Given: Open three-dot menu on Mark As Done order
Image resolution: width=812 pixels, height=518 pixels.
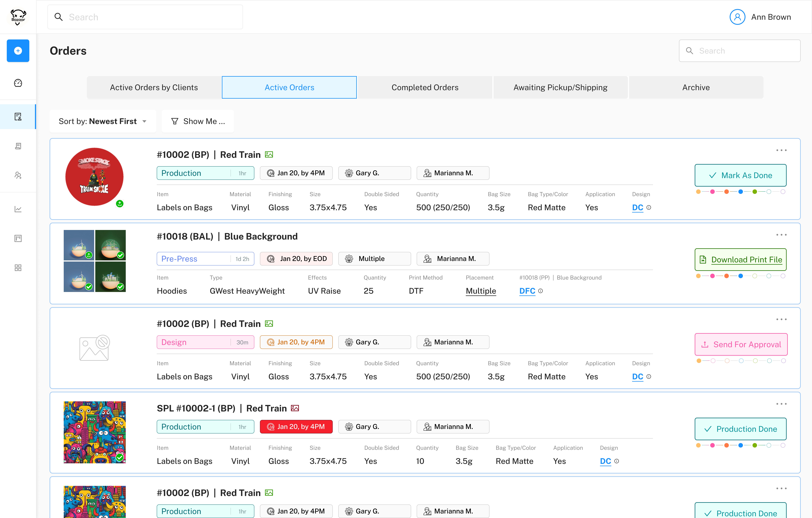Looking at the screenshot, I should (781, 150).
